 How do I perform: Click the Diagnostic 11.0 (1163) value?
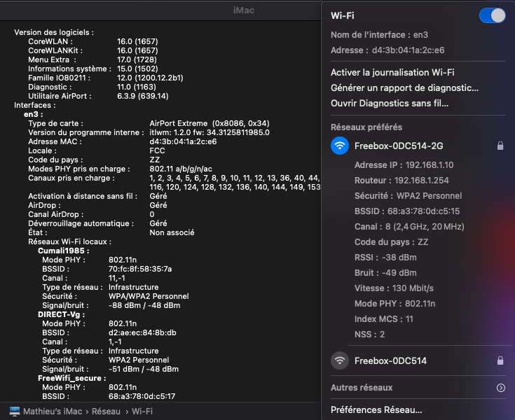click(137, 87)
